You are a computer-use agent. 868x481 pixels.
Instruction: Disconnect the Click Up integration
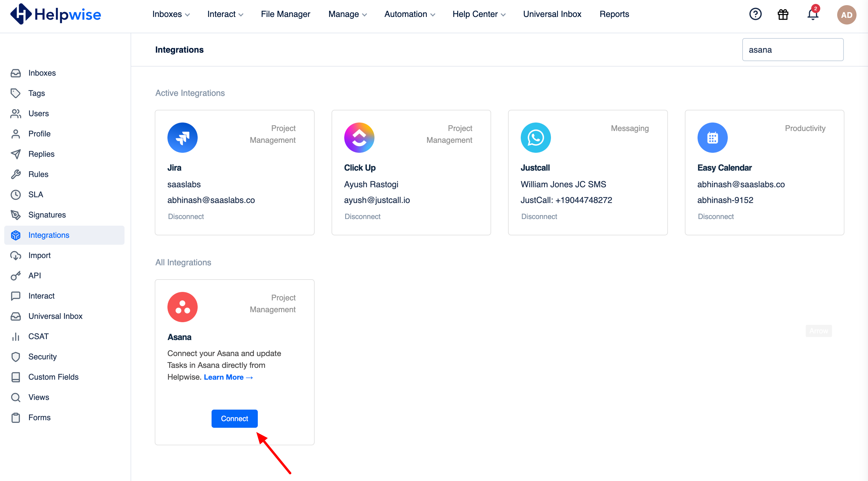pyautogui.click(x=362, y=216)
